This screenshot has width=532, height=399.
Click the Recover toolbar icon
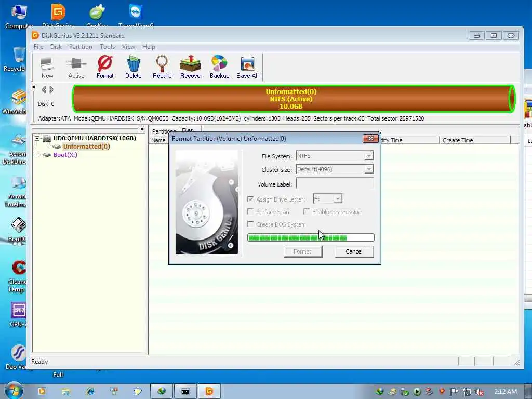coord(191,68)
